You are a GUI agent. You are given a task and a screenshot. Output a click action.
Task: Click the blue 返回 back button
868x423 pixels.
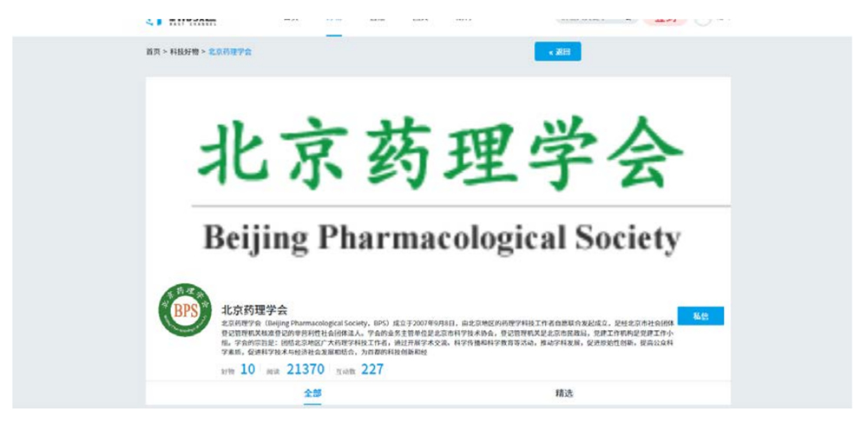pyautogui.click(x=558, y=51)
